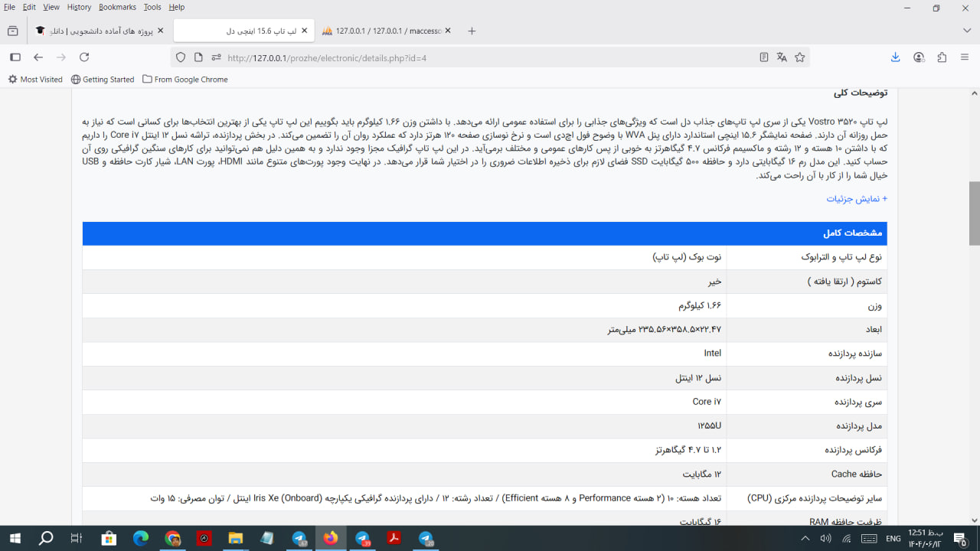The height and width of the screenshot is (551, 980).
Task: Click the address bar URL field
Action: click(x=490, y=57)
